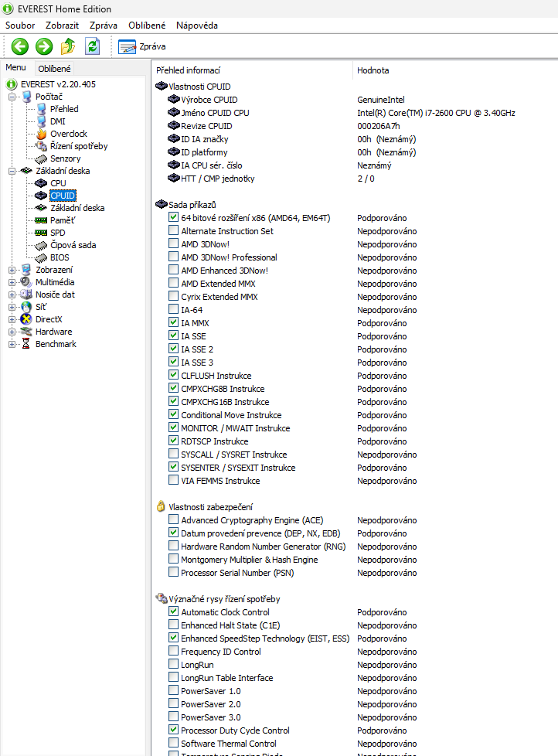This screenshot has height=756, width=558.
Task: Select the Benchmark hourglass icon
Action: point(26,344)
